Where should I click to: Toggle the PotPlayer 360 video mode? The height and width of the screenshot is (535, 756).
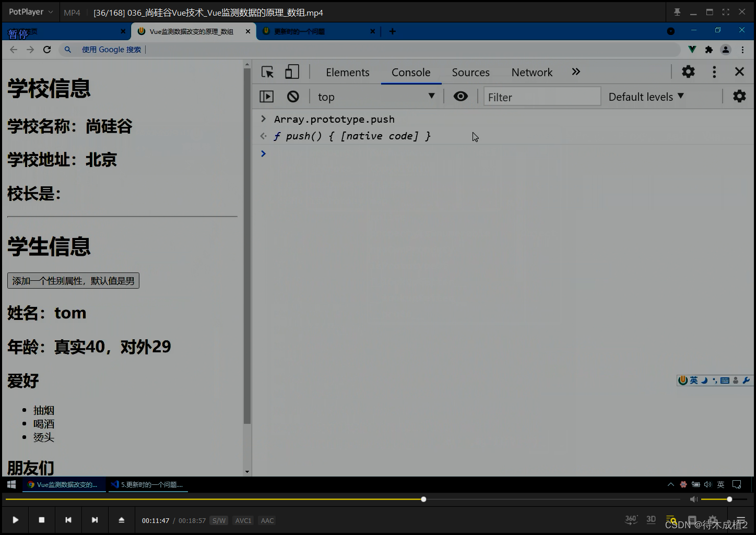tap(631, 519)
